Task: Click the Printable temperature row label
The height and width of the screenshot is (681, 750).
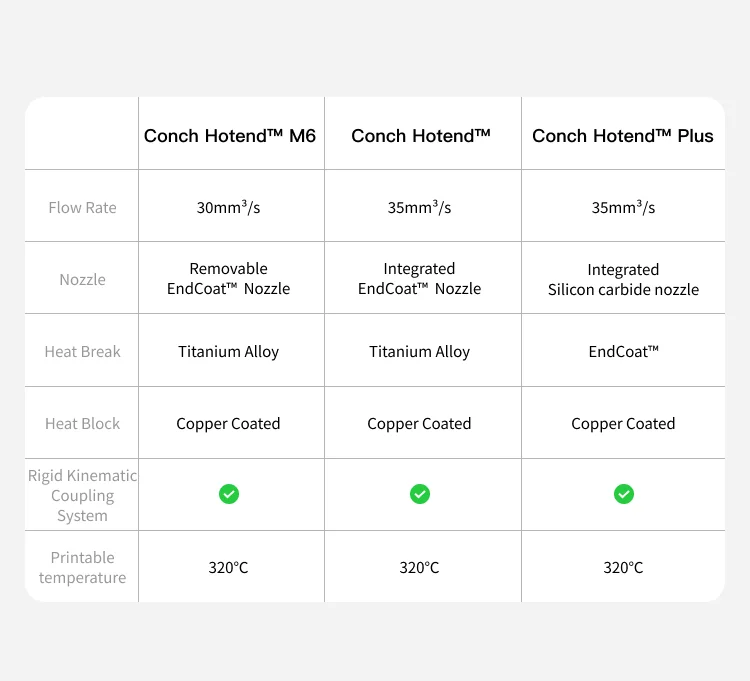Action: 82,568
